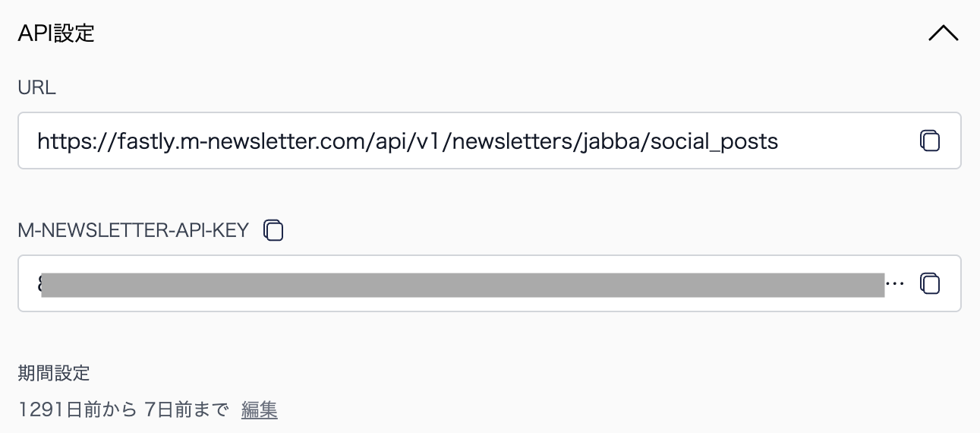The image size is (980, 433).
Task: Select the API設定 section heading
Action: [x=56, y=33]
